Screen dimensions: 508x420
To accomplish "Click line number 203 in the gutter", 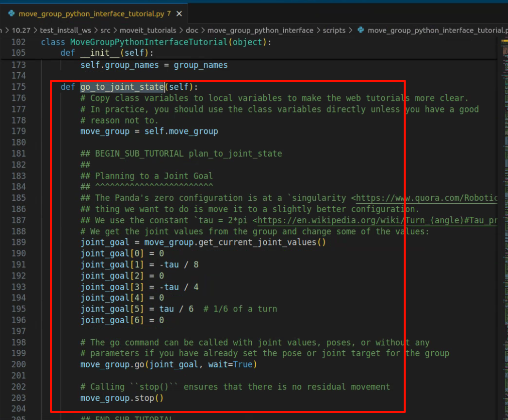I will [19, 398].
